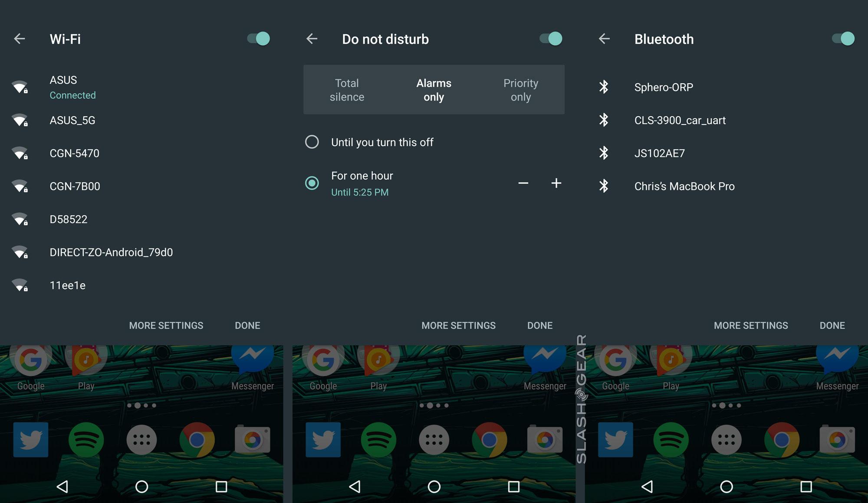The image size is (868, 503).
Task: Tap the recents button under Wi-Fi screen
Action: [221, 487]
